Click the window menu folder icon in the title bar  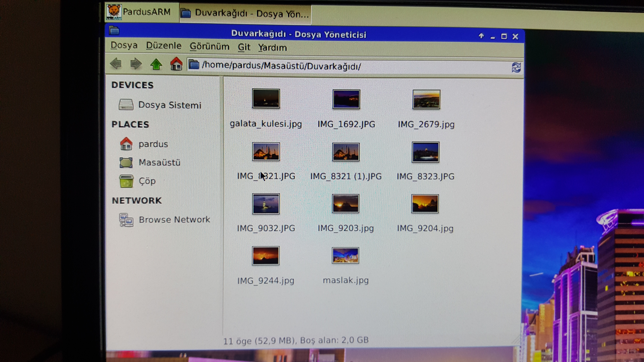114,31
